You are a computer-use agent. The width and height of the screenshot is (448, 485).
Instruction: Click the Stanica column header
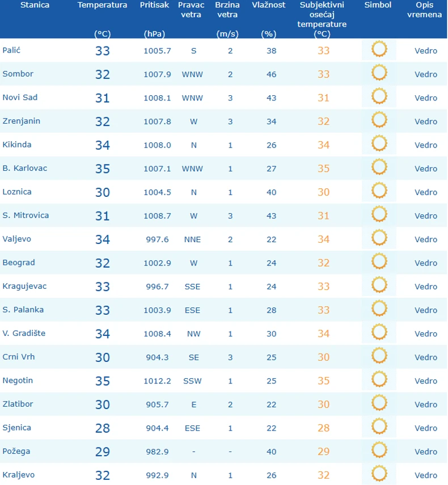pos(35,5)
